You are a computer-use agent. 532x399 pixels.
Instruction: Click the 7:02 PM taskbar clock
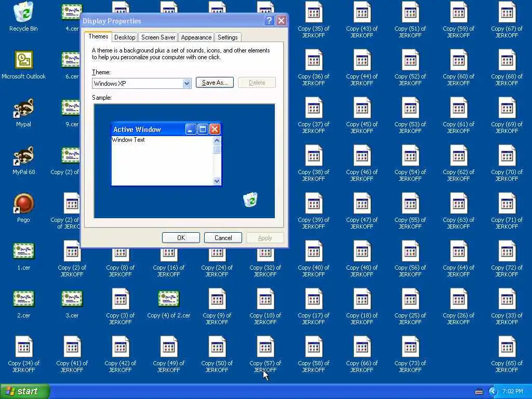tap(513, 392)
